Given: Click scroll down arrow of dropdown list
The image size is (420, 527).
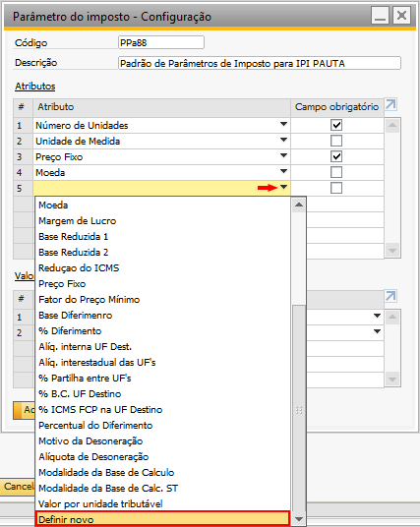Looking at the screenshot, I should (299, 519).
